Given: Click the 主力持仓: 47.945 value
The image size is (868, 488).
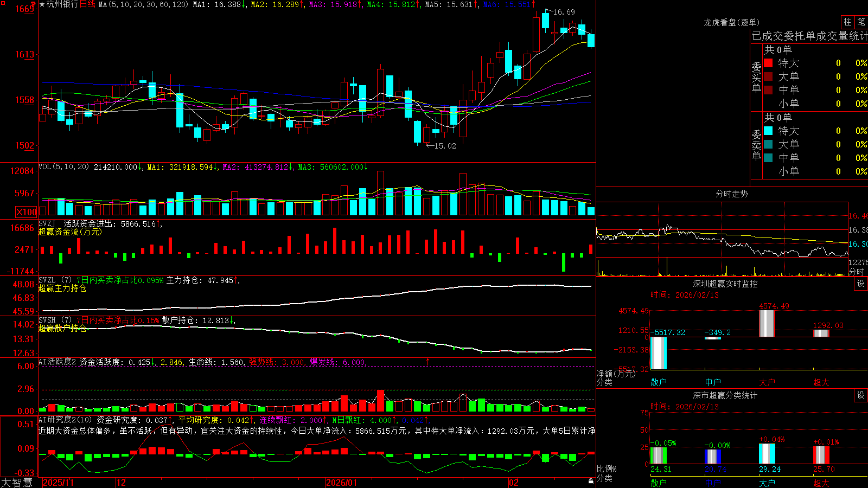Looking at the screenshot, I should point(200,280).
